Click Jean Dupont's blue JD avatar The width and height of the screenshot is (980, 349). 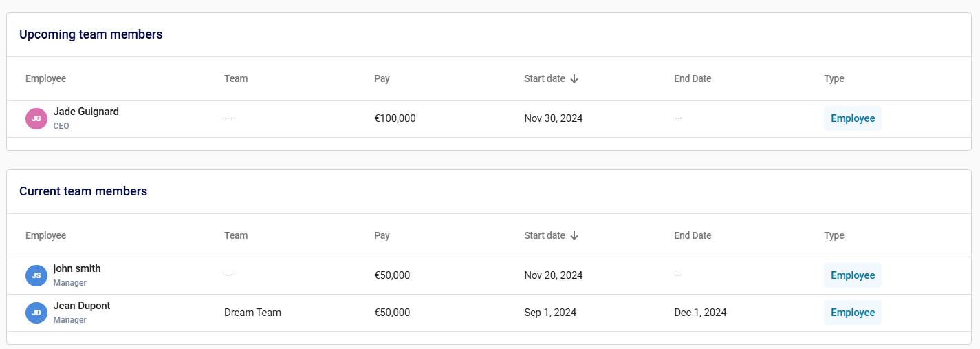pyautogui.click(x=36, y=313)
